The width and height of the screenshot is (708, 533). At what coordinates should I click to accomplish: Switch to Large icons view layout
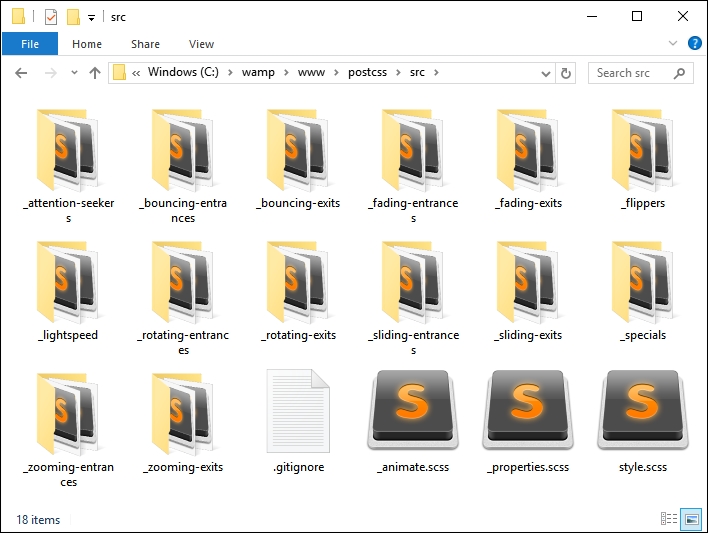692,519
